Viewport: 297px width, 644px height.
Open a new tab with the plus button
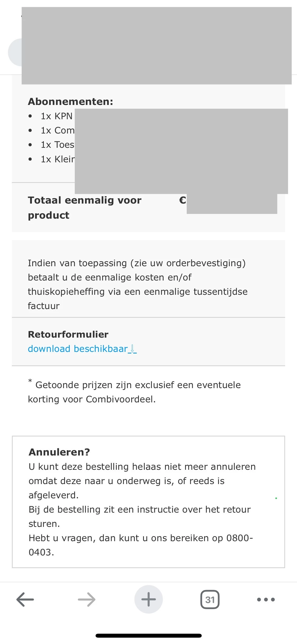point(148,599)
